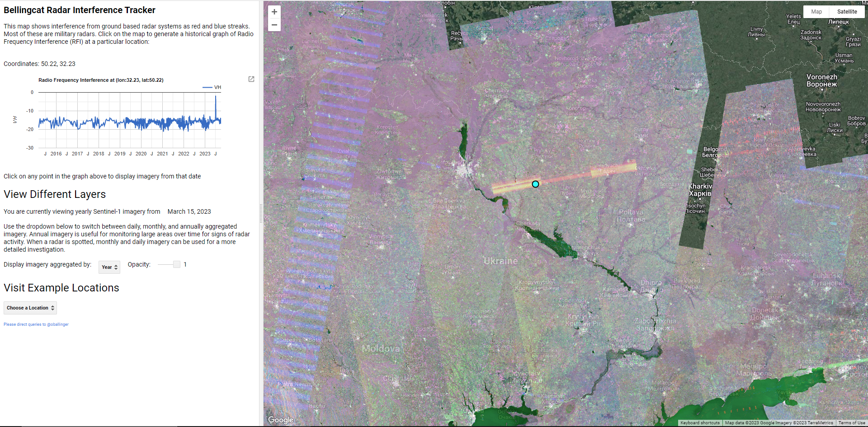Viewport: 868px width, 427px height.
Task: Click the View Different Layers heading
Action: 55,194
